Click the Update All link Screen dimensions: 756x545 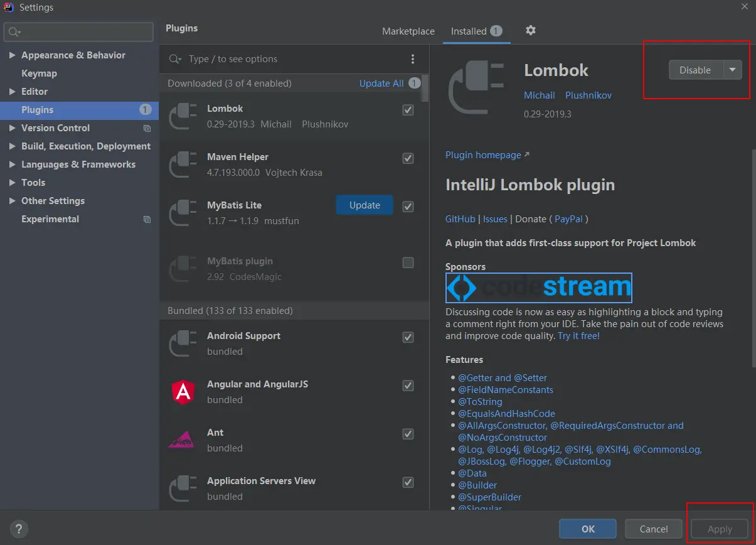pos(381,84)
